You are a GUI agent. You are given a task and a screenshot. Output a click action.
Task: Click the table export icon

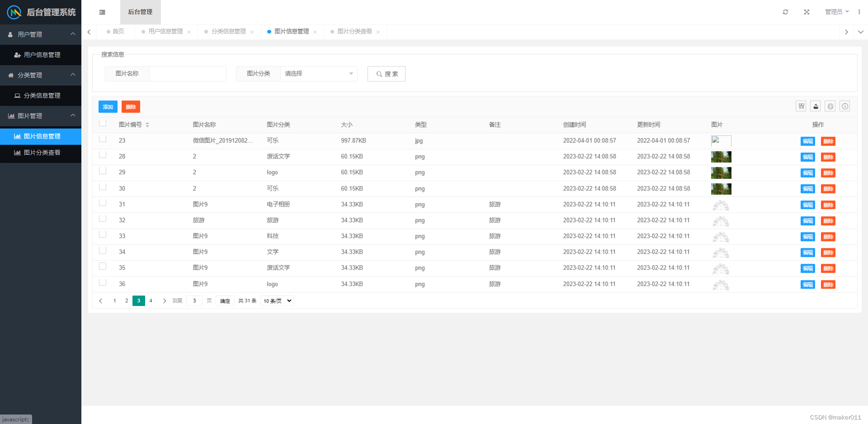click(x=816, y=106)
